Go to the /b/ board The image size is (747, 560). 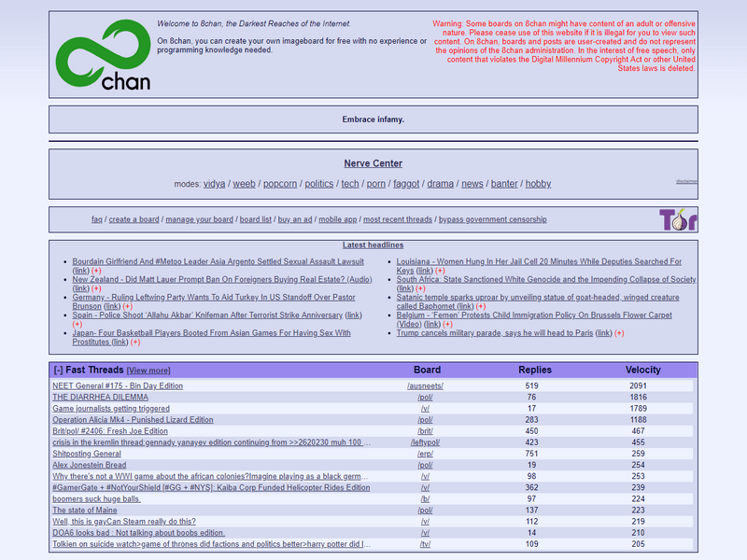[425, 499]
